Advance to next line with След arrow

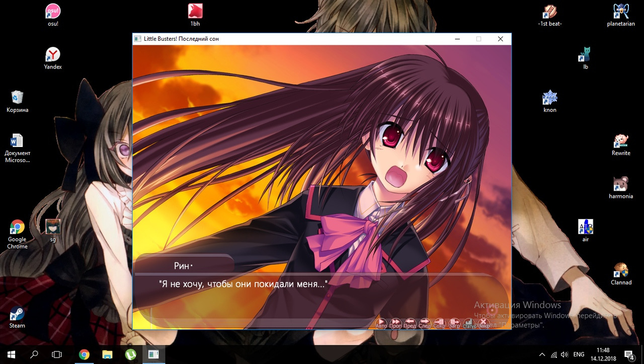[x=425, y=323]
